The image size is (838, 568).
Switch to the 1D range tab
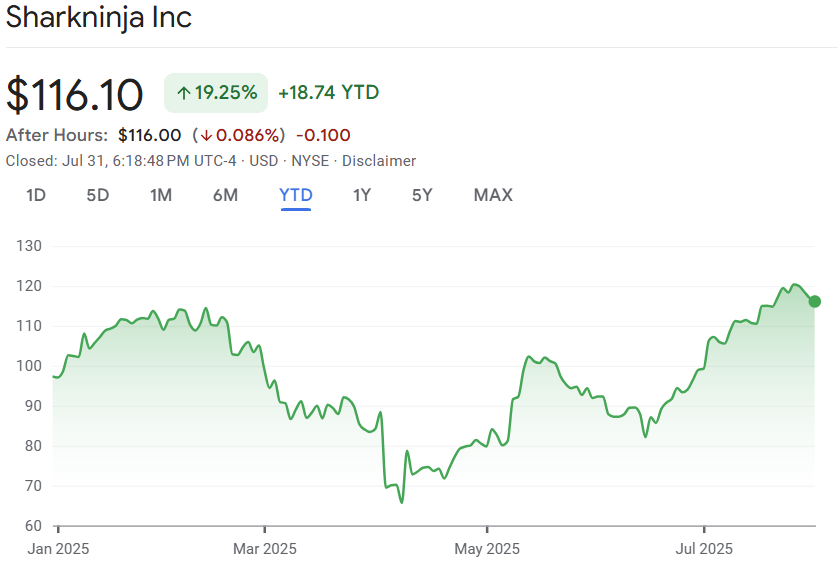[x=36, y=195]
